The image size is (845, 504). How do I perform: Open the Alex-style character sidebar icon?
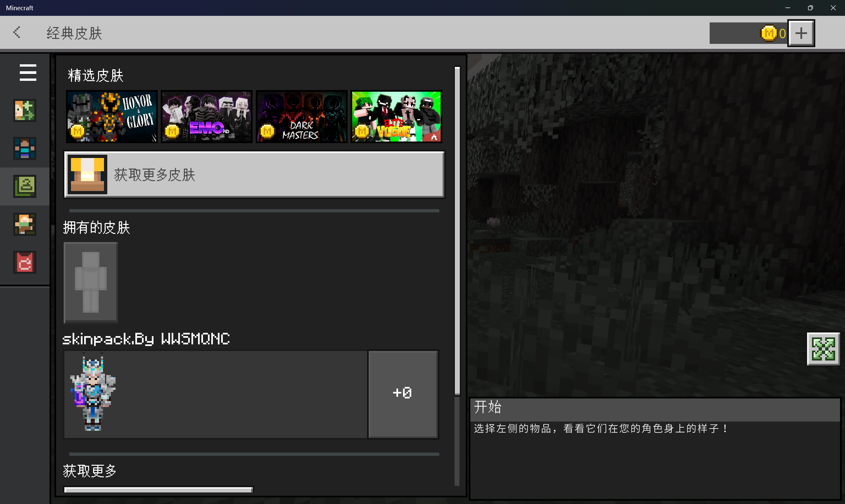coord(25,224)
